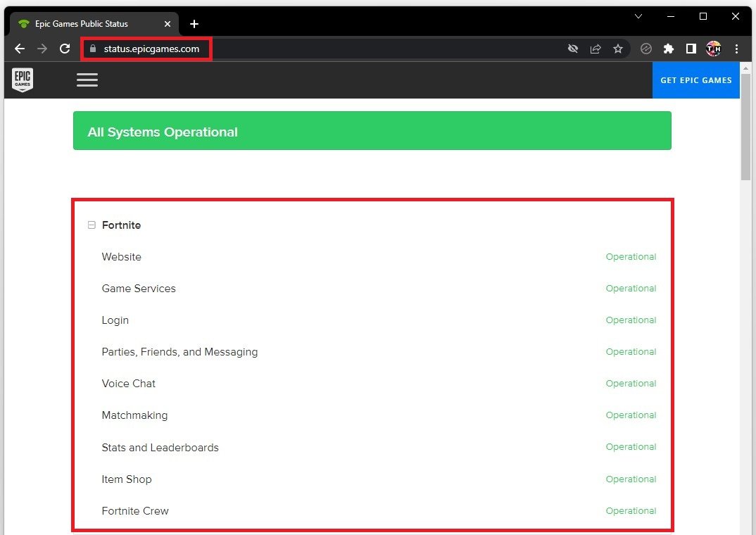Open the tab search dropdown arrow
756x535 pixels.
click(x=638, y=16)
